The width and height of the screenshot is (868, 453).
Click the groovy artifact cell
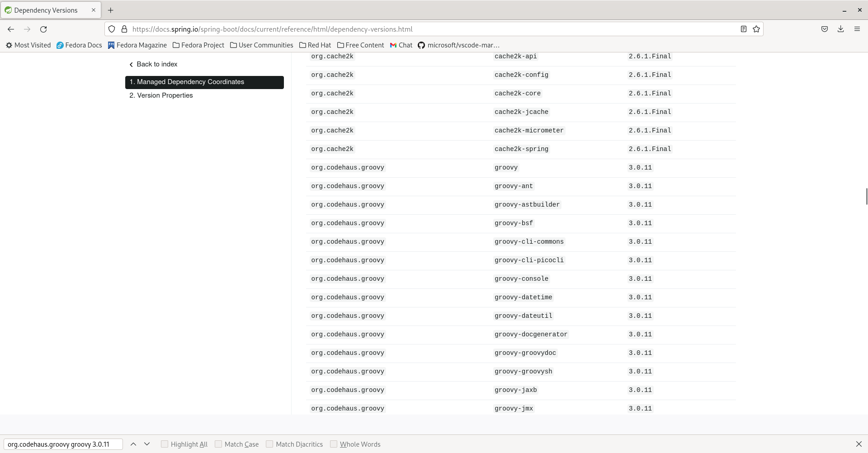tap(506, 168)
